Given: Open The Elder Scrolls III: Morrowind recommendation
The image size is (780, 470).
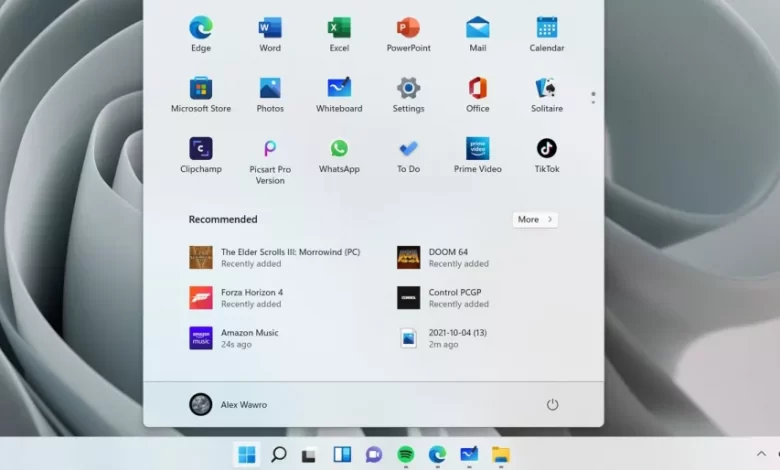Looking at the screenshot, I should (275, 258).
